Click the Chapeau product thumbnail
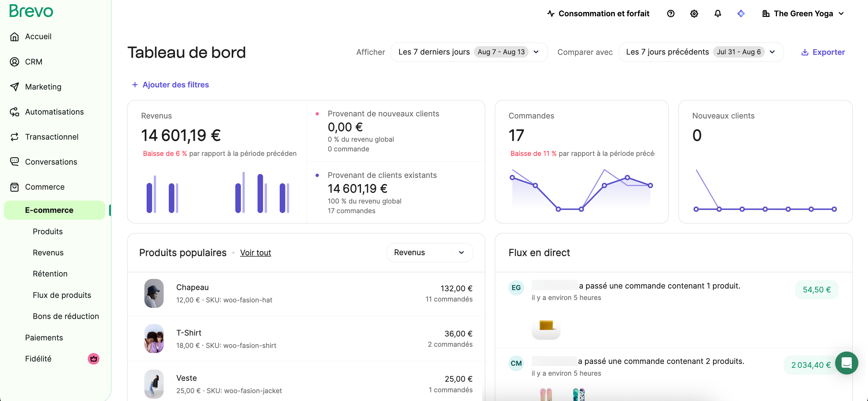The width and height of the screenshot is (868, 401). coord(154,293)
